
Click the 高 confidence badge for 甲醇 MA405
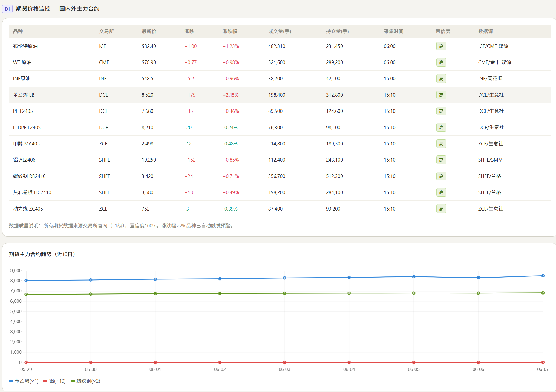[441, 144]
